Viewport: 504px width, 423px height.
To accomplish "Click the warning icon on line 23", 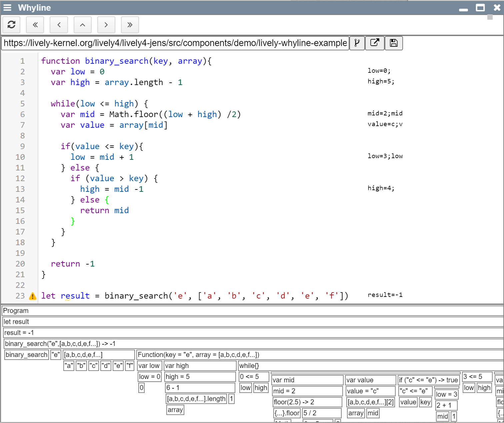I will (33, 296).
